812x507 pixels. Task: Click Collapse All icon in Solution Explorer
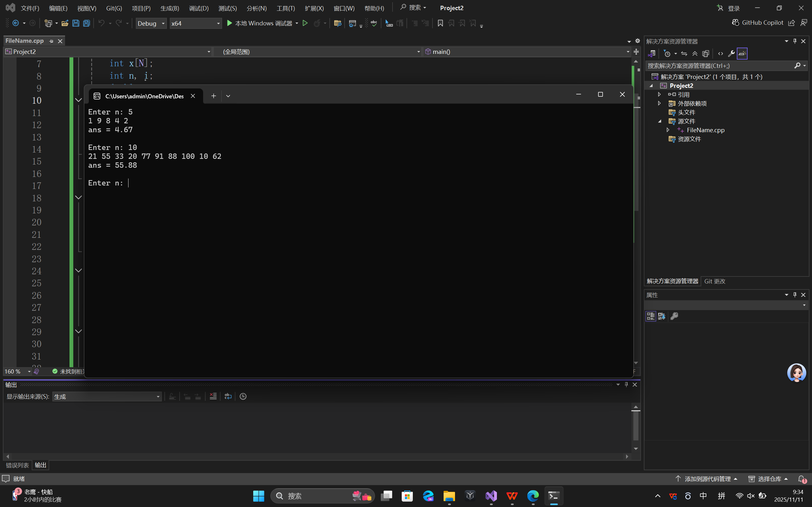pos(695,54)
